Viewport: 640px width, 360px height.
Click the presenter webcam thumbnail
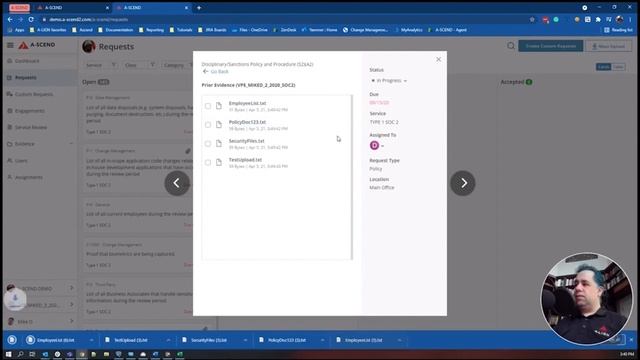587,298
